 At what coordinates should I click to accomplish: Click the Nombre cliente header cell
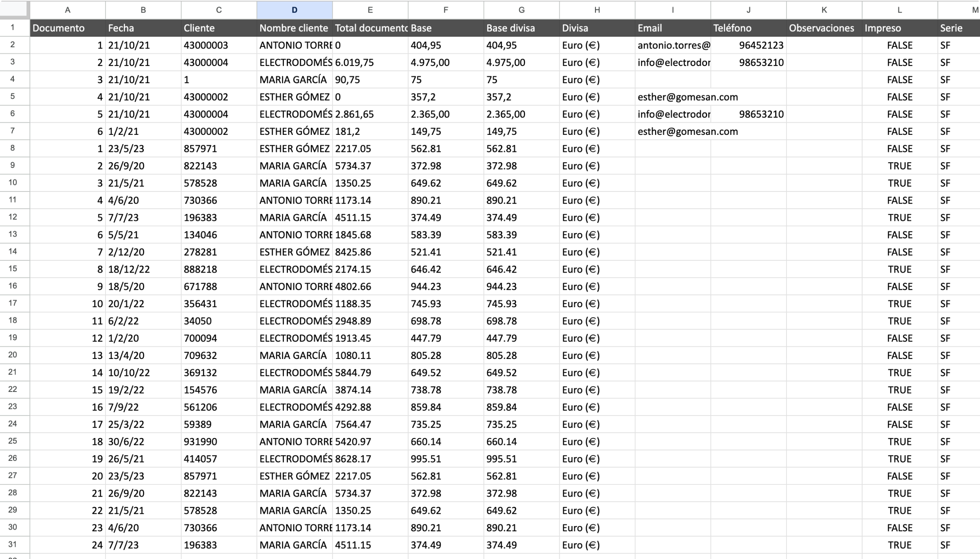point(293,28)
